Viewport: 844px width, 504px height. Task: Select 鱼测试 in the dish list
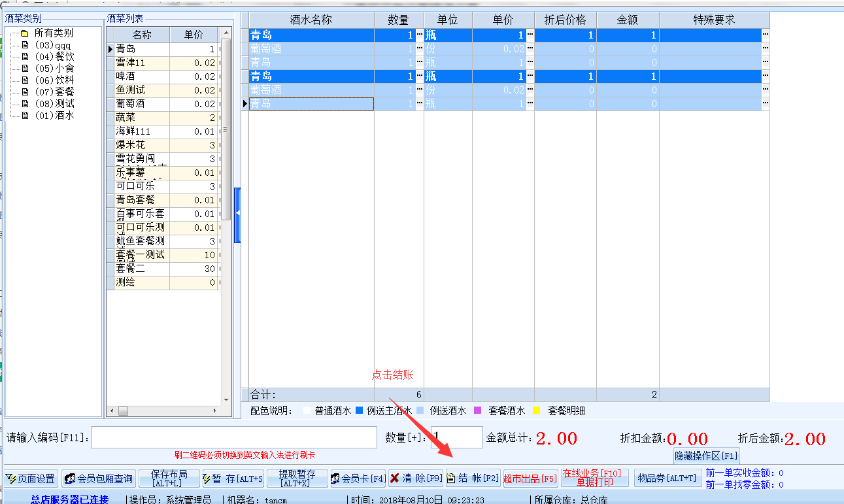[x=142, y=90]
